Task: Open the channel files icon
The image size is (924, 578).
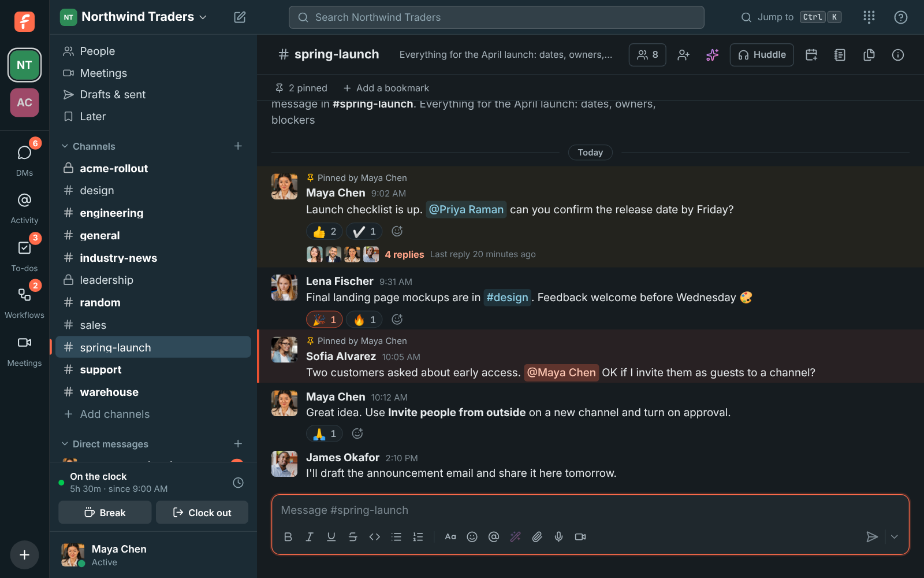Action: pyautogui.click(x=869, y=55)
